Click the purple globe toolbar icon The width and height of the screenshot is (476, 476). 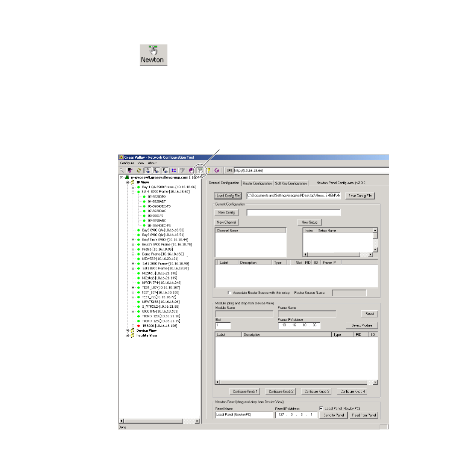point(191,171)
